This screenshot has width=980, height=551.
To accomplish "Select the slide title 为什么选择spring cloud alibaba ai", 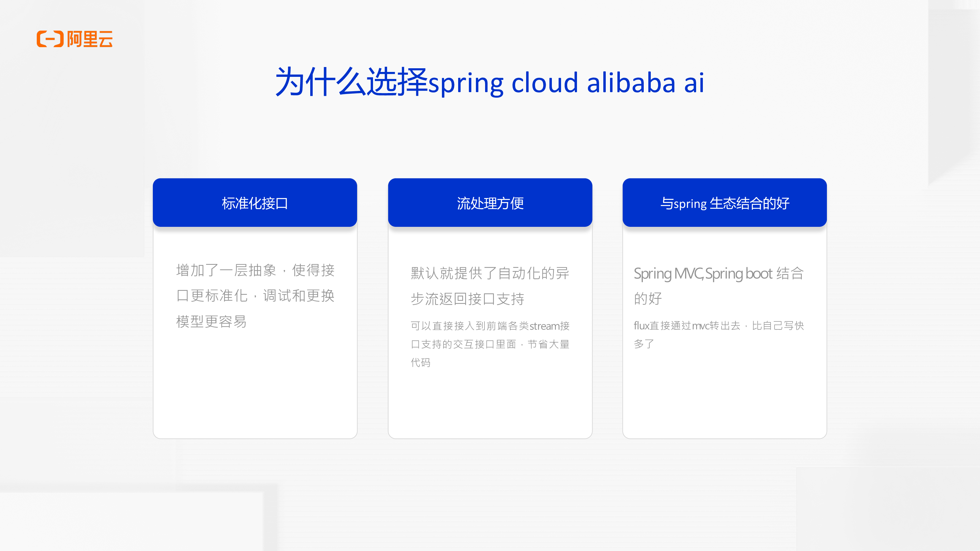I will (x=490, y=82).
